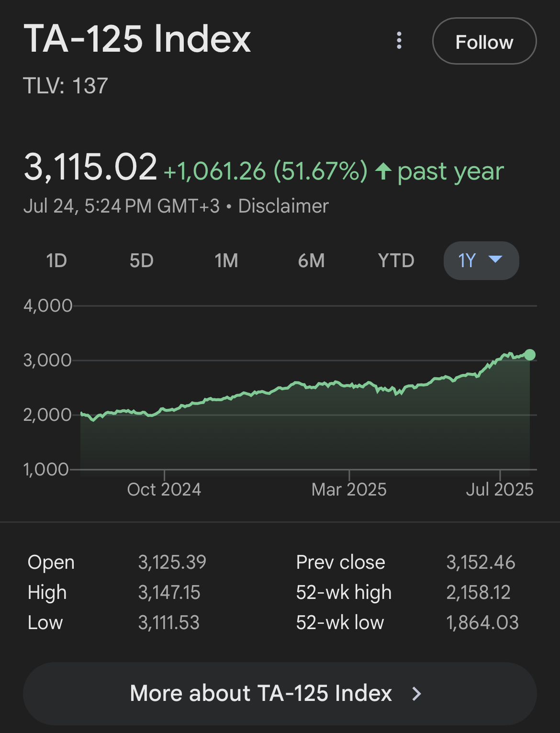This screenshot has width=560, height=733.
Task: Click the chevron arrow beside More about
Action: pos(417,693)
